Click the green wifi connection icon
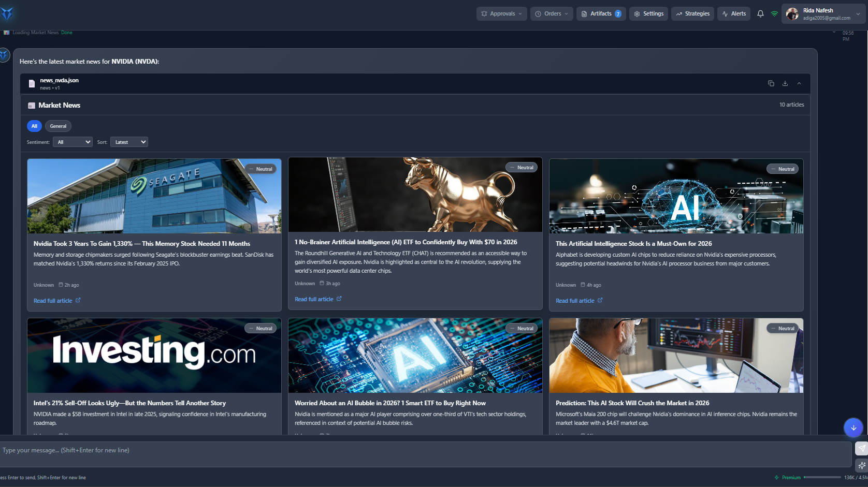The height and width of the screenshot is (487, 868). click(x=774, y=14)
